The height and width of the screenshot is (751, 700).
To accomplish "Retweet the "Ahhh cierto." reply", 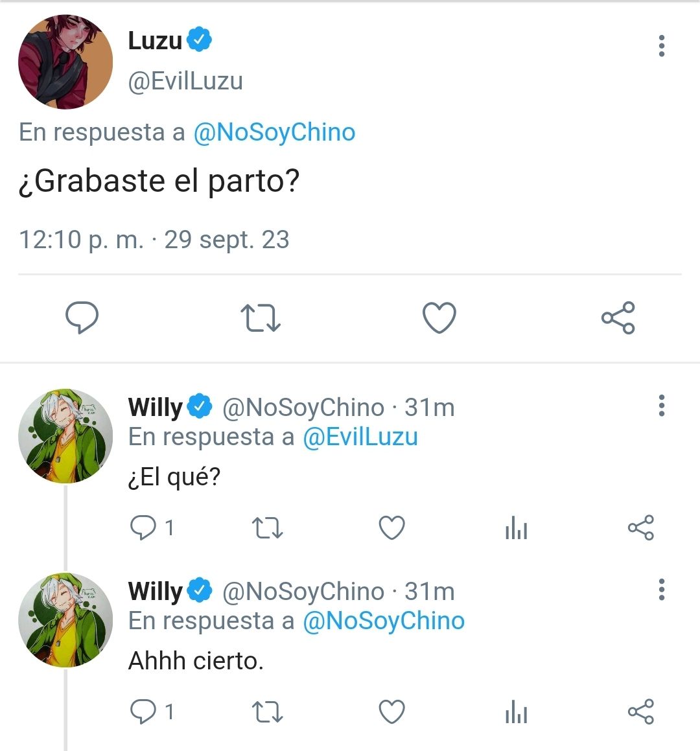I will tap(267, 711).
